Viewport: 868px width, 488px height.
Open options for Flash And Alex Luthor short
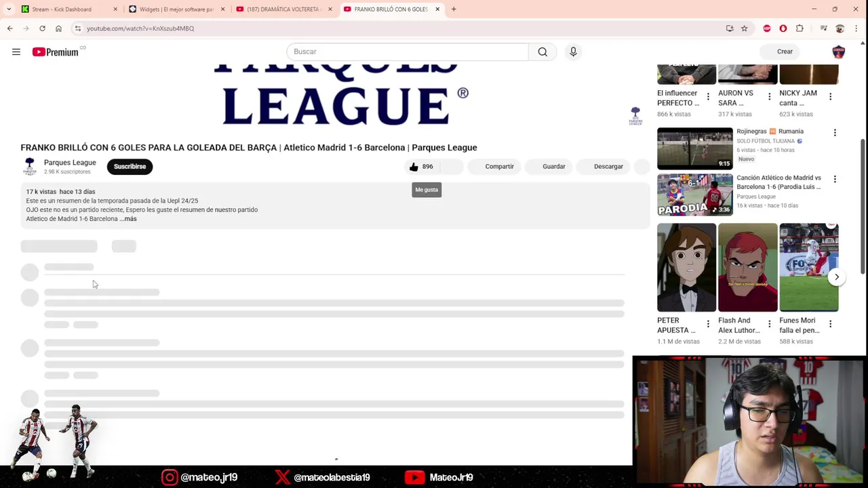tap(769, 324)
